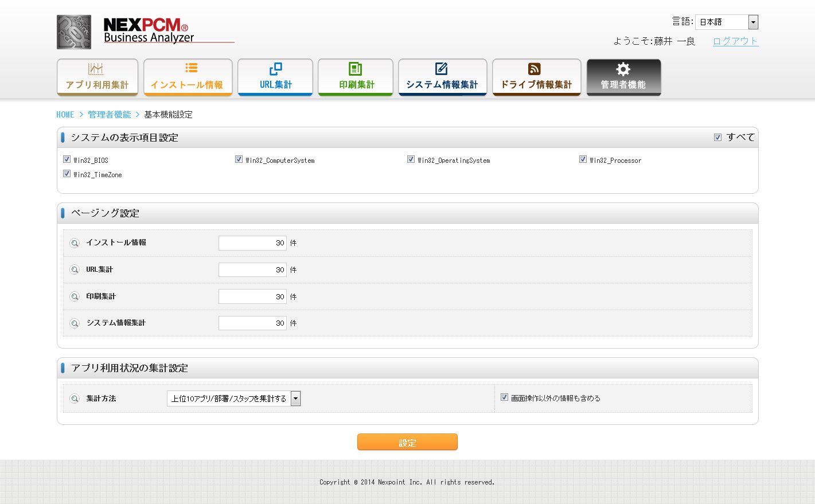
Task: Click the 基本機能設定 breadcrumb text
Action: point(168,115)
